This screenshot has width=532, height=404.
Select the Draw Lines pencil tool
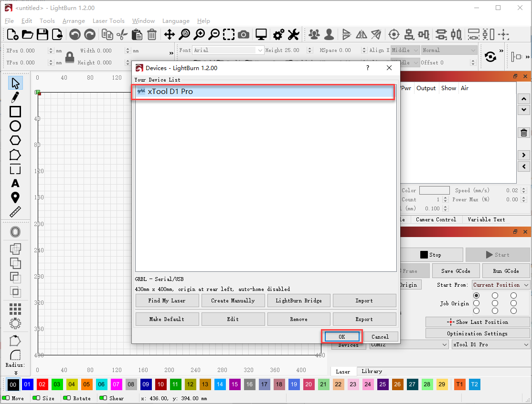(x=15, y=97)
